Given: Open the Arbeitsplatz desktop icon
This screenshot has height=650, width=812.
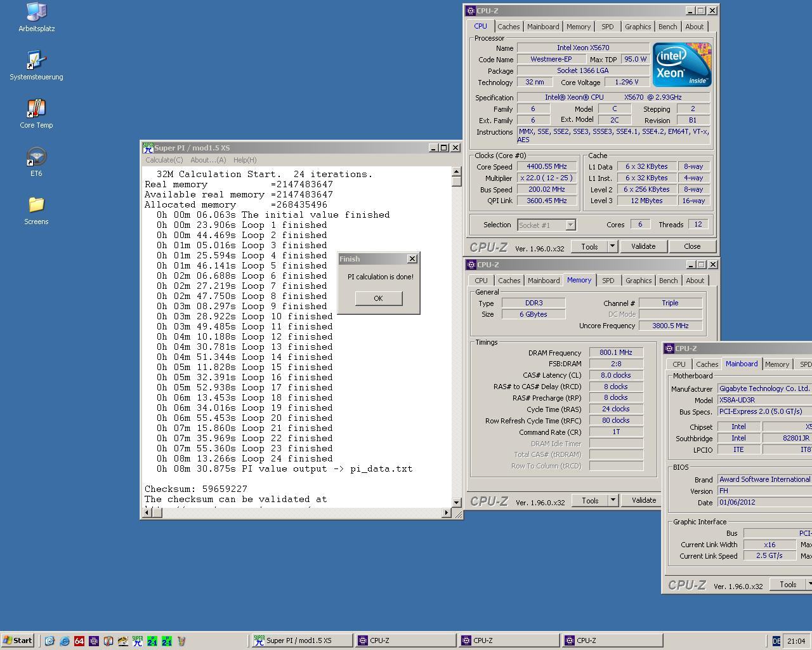Looking at the screenshot, I should 36,18.
